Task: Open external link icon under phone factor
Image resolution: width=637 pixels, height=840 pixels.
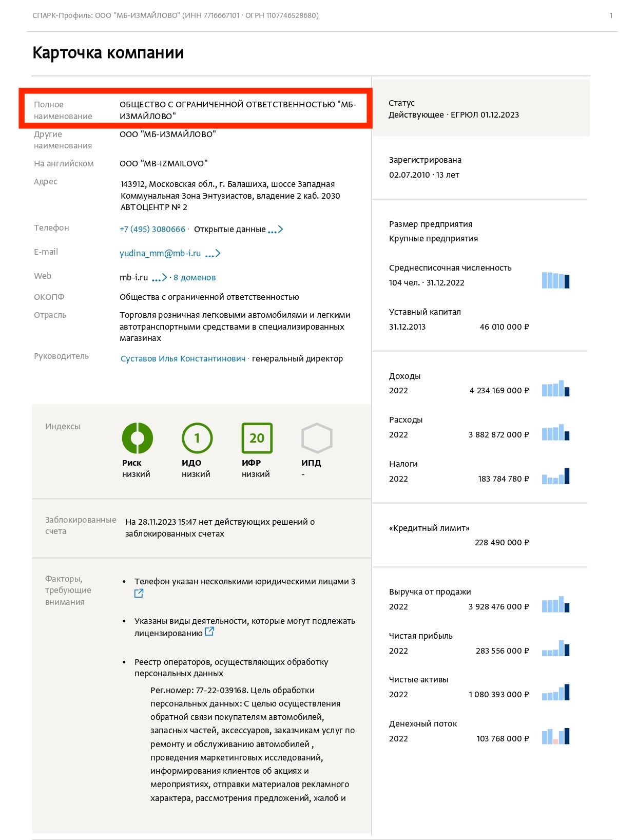Action: [139, 594]
